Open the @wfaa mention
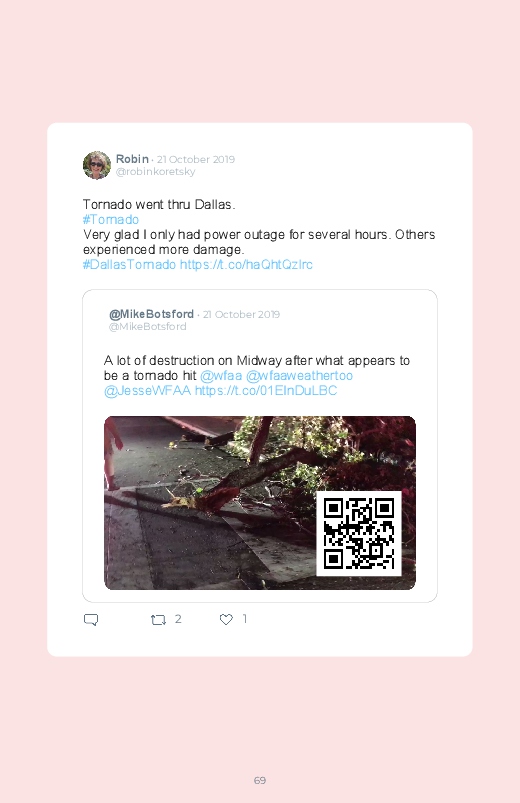Image resolution: width=520 pixels, height=803 pixels. pos(221,376)
